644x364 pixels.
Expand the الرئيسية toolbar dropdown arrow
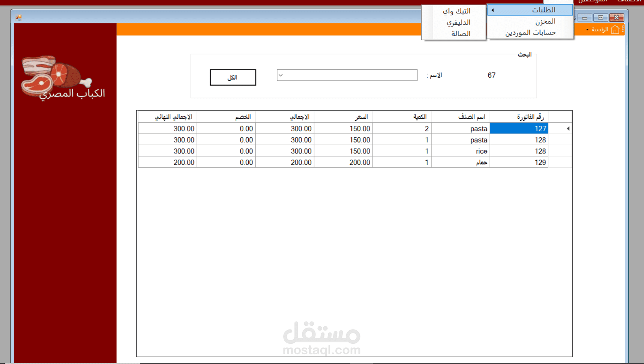pyautogui.click(x=587, y=30)
